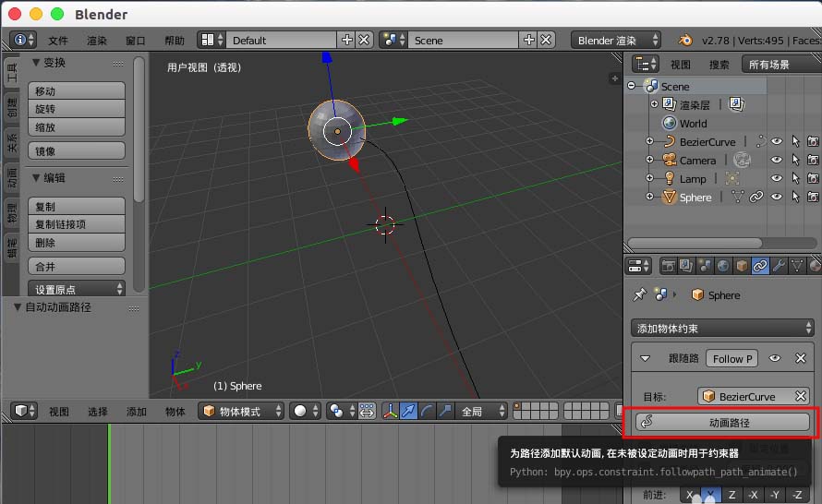Toggle BezierCurve selectability arrow

coord(795,141)
